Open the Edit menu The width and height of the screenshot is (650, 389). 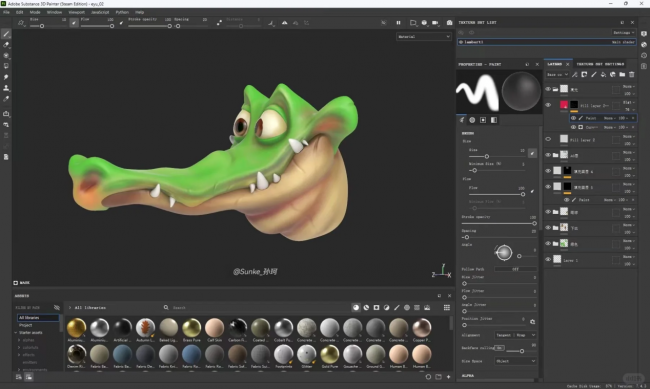[19, 12]
